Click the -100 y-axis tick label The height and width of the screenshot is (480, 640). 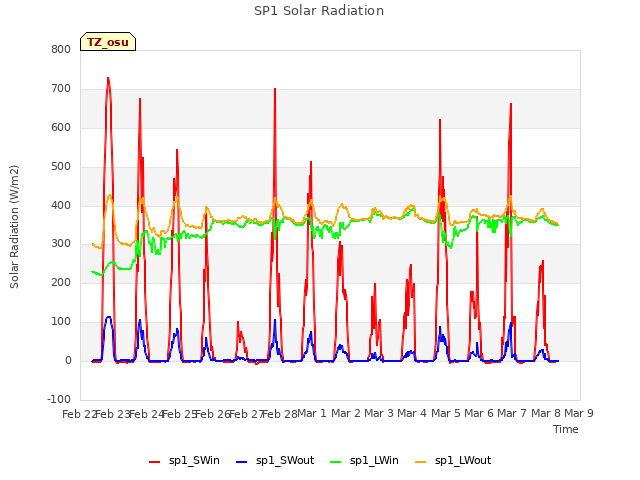tap(59, 399)
